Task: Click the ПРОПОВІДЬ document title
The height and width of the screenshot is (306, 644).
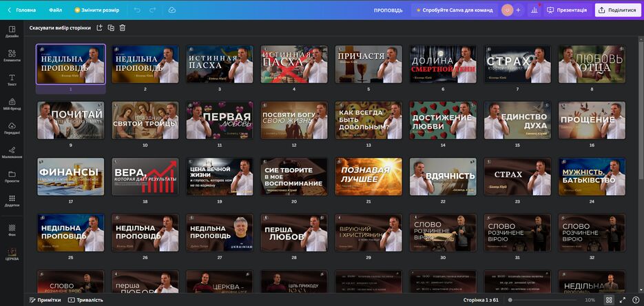Action: [x=388, y=10]
